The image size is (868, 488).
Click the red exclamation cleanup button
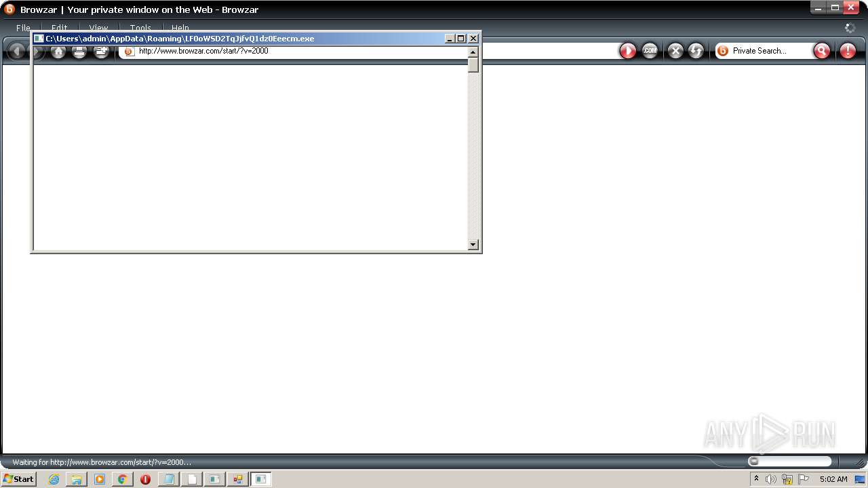(848, 51)
